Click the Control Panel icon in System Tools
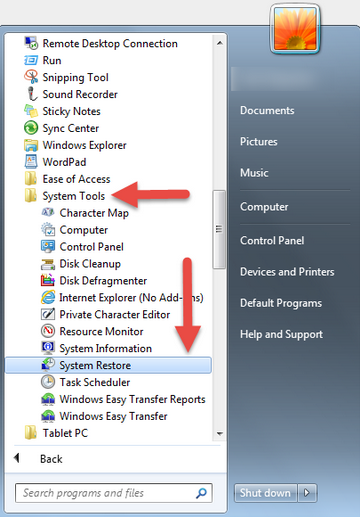 48,246
